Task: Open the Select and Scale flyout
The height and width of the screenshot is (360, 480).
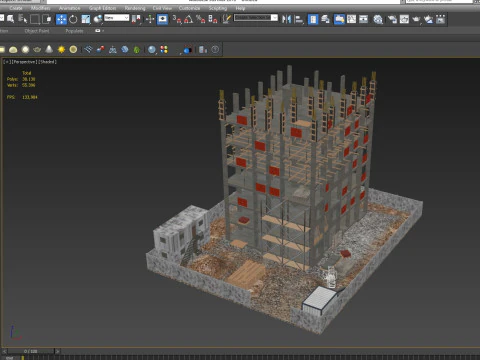Action: pos(86,19)
